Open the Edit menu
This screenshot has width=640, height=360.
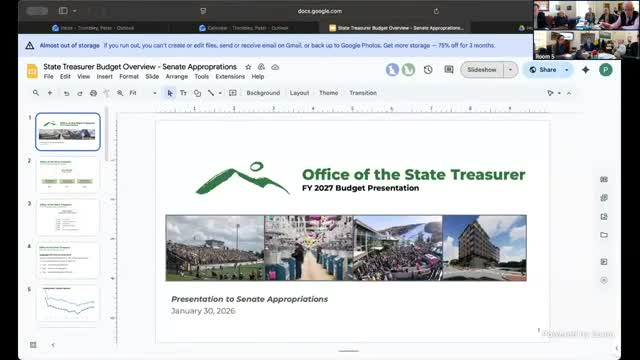(65, 77)
